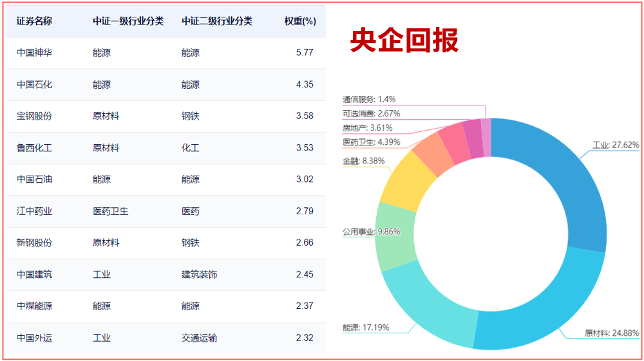Click the 房地产: 3.61% chart label
Viewport: 644px width, 361px height.
click(367, 128)
